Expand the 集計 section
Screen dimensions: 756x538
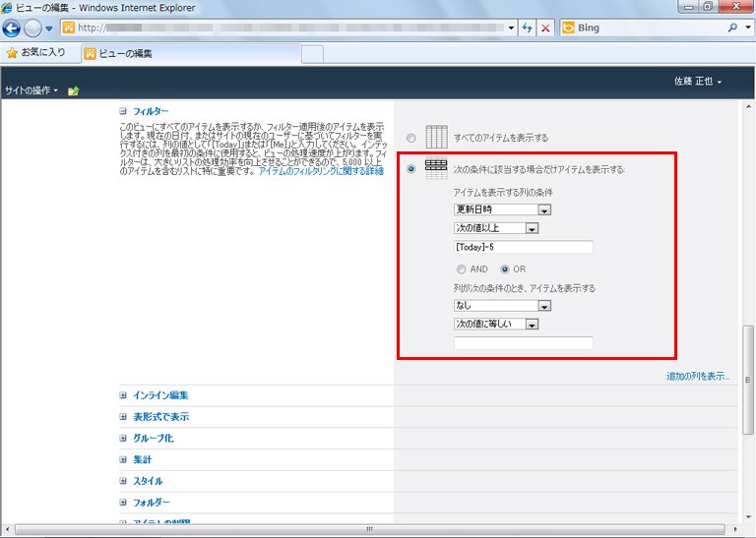click(x=123, y=459)
